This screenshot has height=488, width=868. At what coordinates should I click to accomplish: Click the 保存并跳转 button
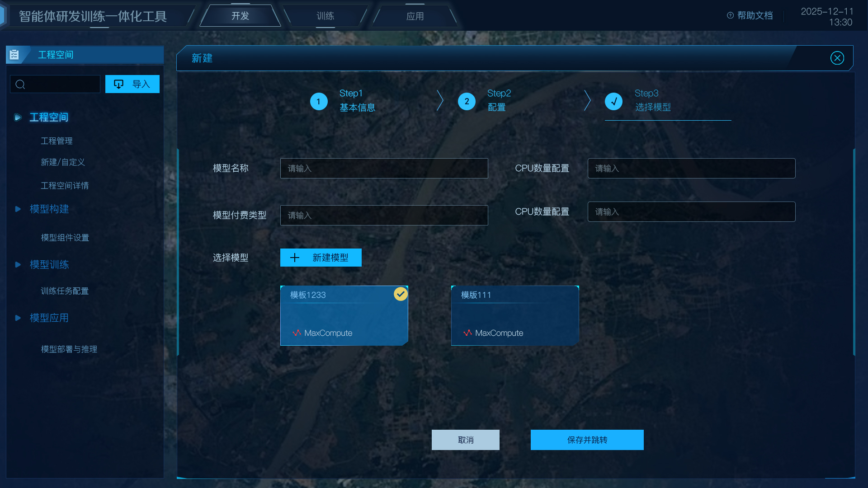pos(587,440)
